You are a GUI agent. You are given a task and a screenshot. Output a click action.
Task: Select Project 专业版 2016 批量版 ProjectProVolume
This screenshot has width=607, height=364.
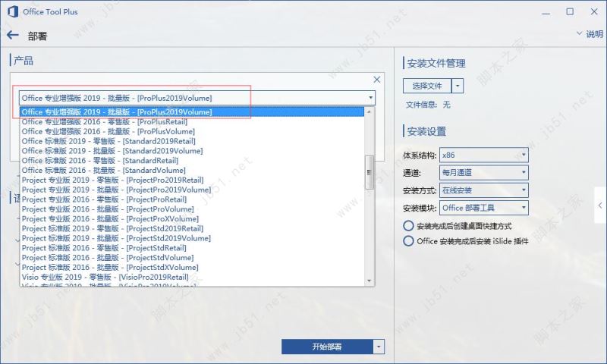pyautogui.click(x=192, y=209)
